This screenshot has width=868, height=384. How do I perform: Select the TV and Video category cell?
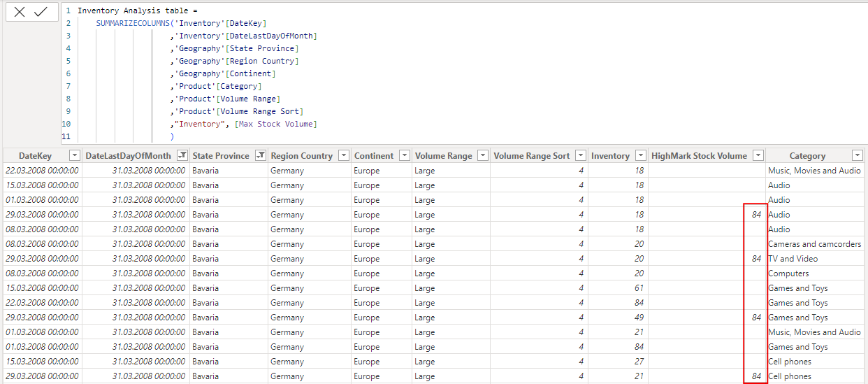click(x=793, y=259)
